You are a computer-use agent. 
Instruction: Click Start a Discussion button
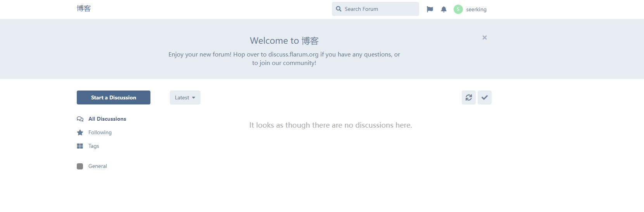pos(114,97)
